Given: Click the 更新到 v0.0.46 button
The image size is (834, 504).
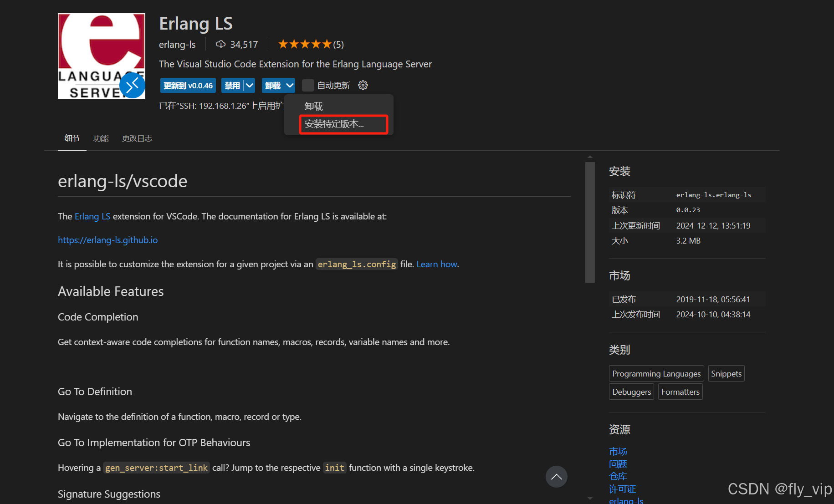Looking at the screenshot, I should tap(188, 85).
